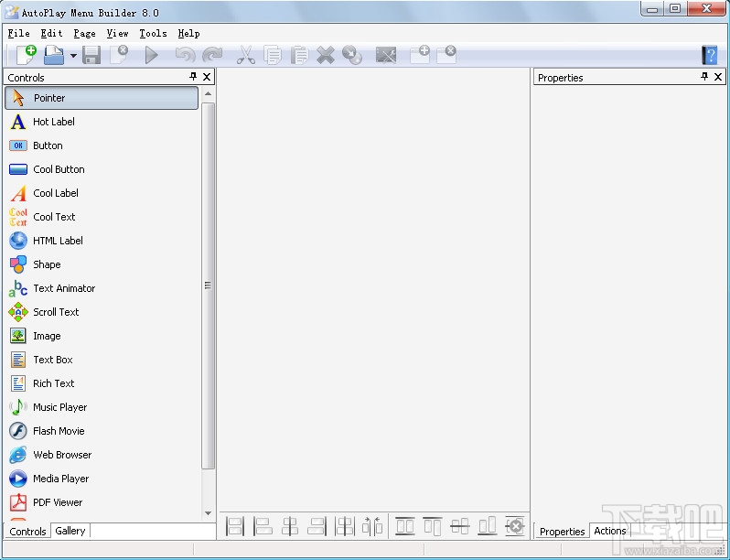Select the Text Animator control
Screen dimensions: 730x560
pos(102,288)
